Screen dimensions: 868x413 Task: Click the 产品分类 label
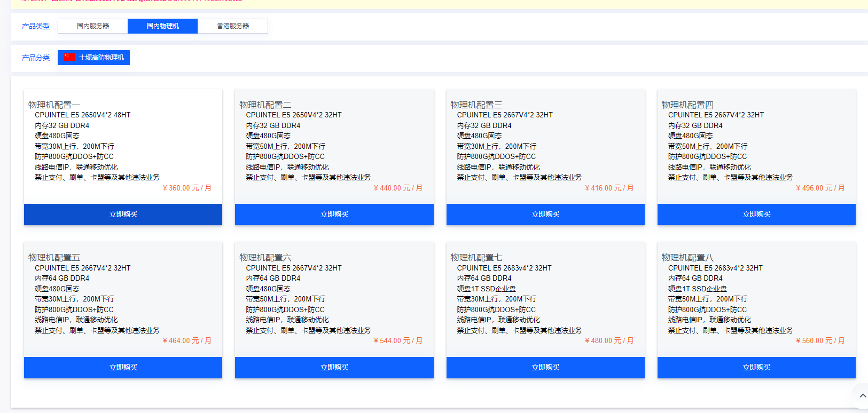point(36,58)
